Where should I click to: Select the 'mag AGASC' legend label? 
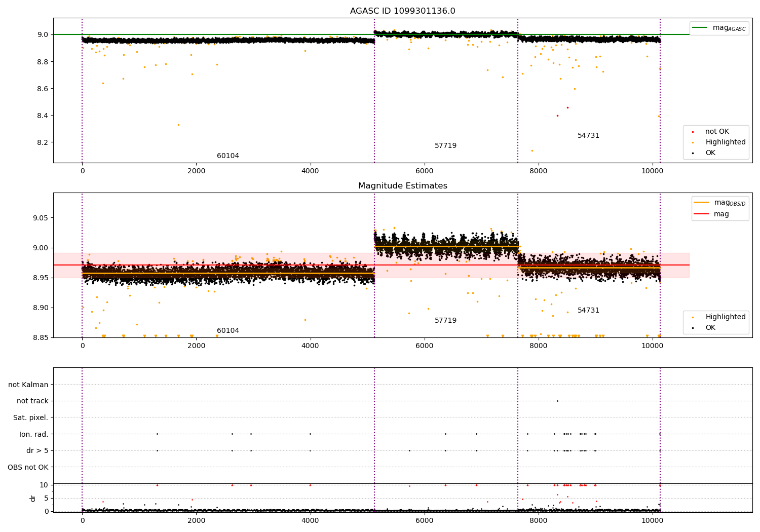(729, 28)
